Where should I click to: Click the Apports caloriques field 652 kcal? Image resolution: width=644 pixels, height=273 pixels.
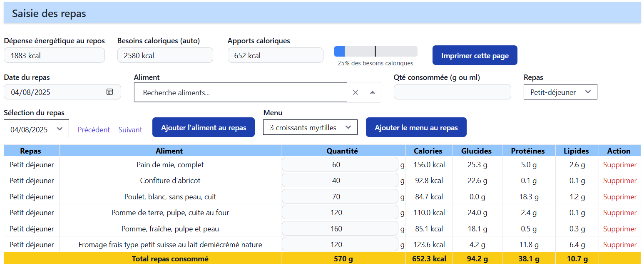276,55
